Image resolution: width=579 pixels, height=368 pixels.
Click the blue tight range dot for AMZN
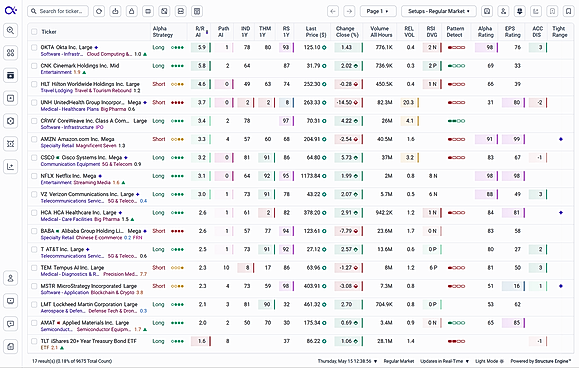(x=561, y=139)
